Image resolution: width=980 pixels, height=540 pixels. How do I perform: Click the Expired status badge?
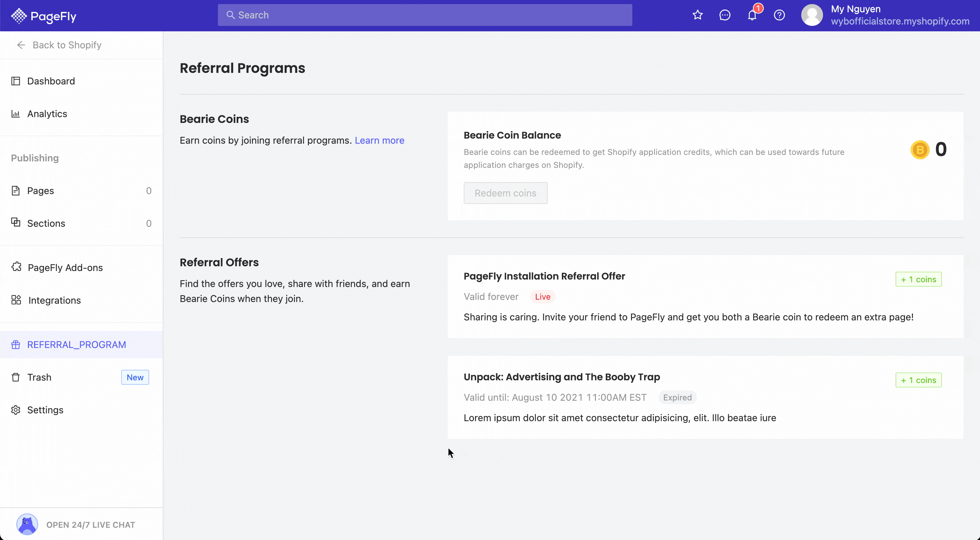click(677, 397)
